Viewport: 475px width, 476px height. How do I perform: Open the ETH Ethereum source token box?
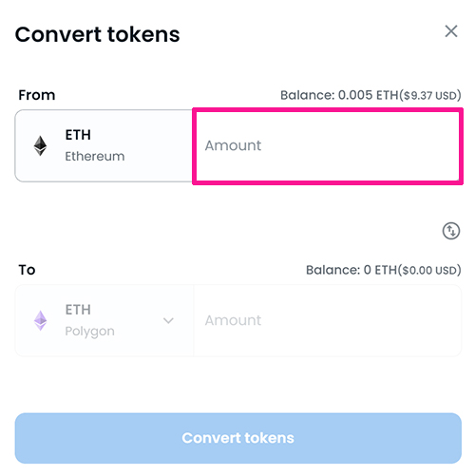click(104, 146)
